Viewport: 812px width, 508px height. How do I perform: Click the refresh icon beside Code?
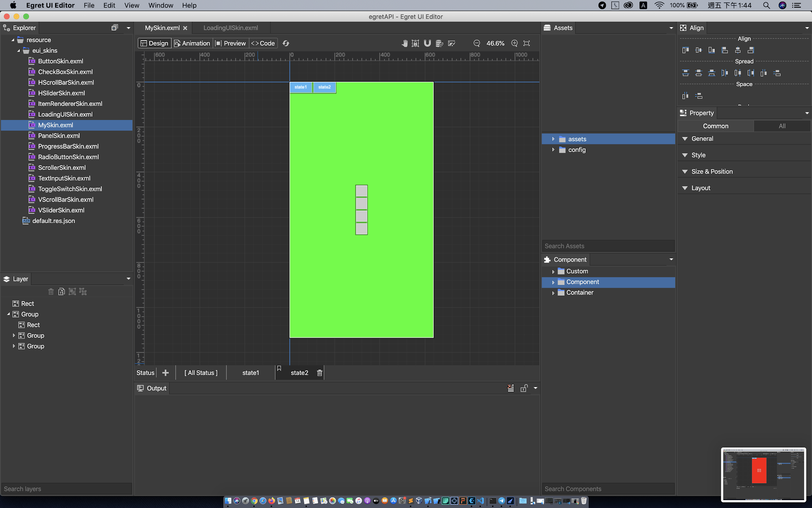pyautogui.click(x=286, y=43)
